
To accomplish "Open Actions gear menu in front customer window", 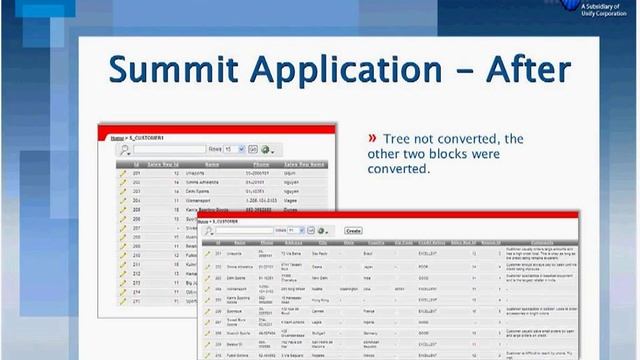I will pos(322,231).
